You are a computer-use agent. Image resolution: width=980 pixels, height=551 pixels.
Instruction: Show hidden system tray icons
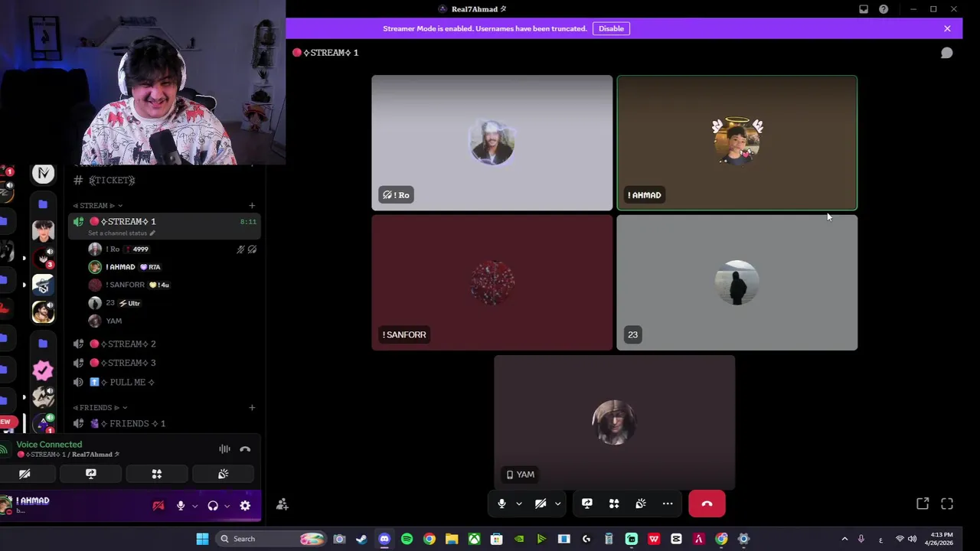point(844,539)
